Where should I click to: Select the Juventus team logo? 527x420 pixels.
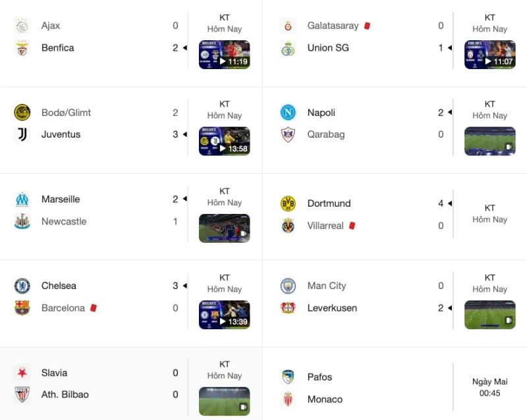point(22,134)
